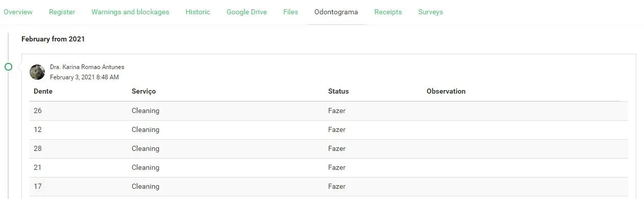Click Dra. Karina Romao Antunes avatar photo

(37, 72)
